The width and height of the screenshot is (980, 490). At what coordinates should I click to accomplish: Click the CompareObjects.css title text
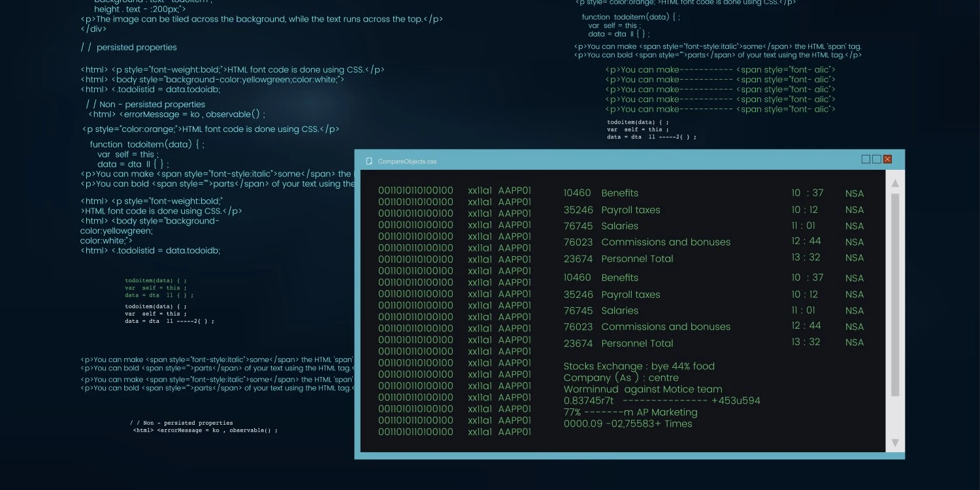[407, 161]
